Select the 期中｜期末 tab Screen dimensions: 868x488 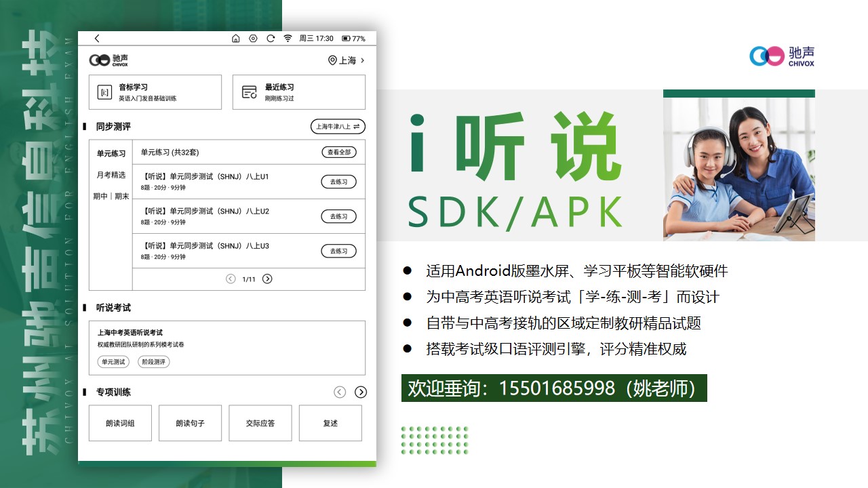pos(111,197)
